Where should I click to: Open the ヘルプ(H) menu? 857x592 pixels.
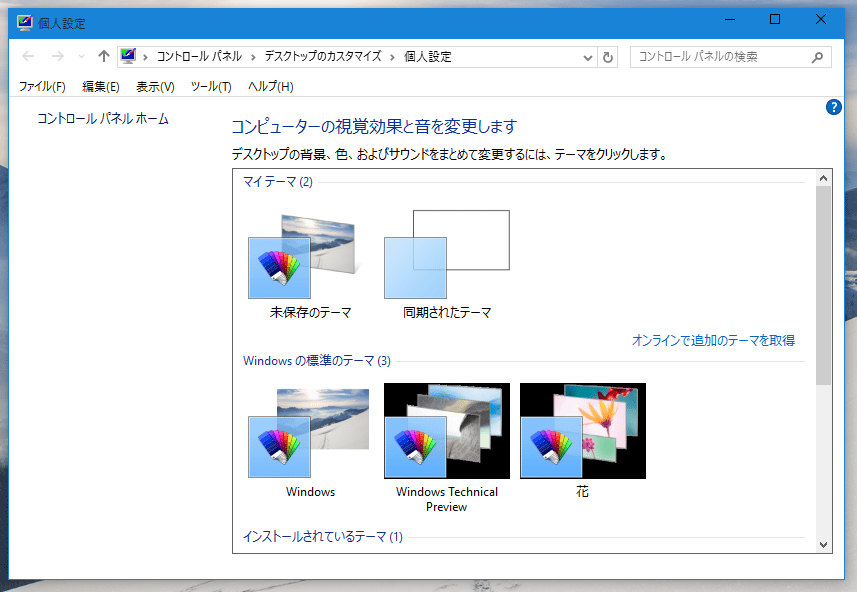tap(271, 86)
